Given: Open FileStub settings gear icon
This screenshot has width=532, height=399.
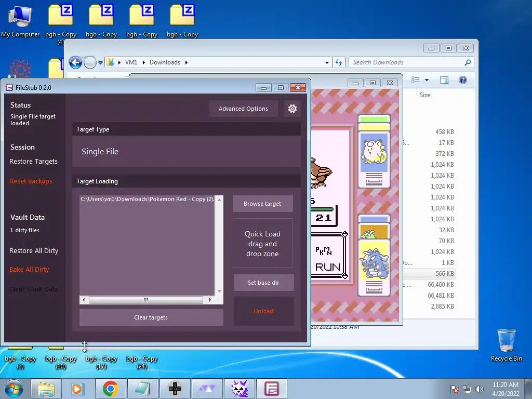Looking at the screenshot, I should click(292, 109).
